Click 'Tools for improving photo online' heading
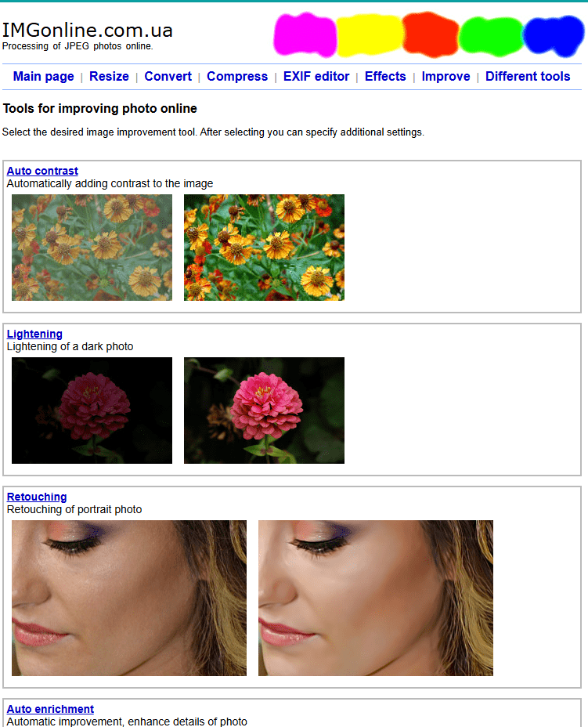The height and width of the screenshot is (727, 588). (100, 108)
